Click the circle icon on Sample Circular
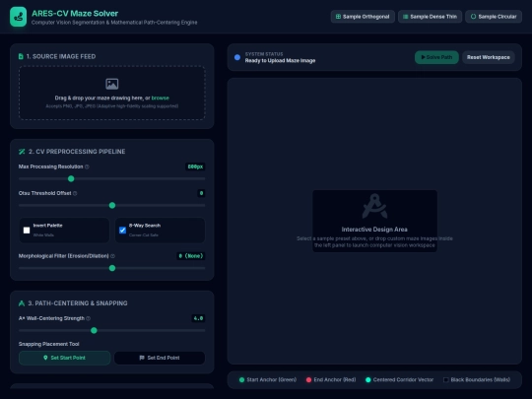The height and width of the screenshot is (399, 532). (473, 17)
